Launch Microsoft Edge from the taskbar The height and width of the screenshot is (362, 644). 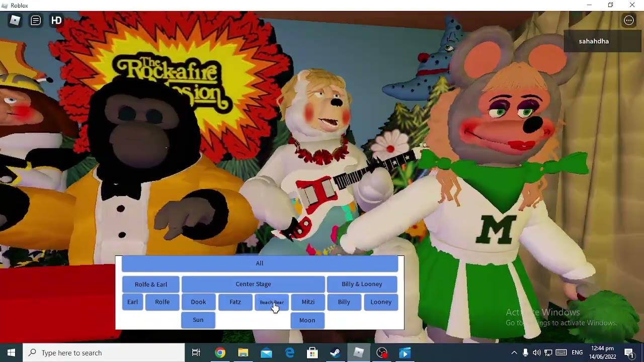tap(289, 353)
